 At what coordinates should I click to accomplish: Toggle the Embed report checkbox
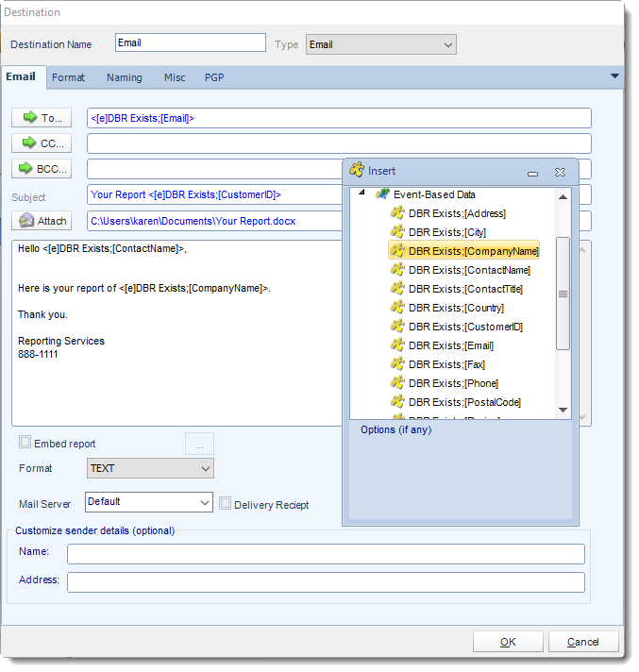coord(25,442)
